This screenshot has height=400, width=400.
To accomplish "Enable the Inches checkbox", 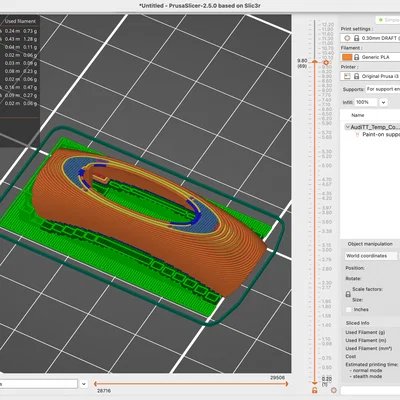I will click(x=349, y=310).
